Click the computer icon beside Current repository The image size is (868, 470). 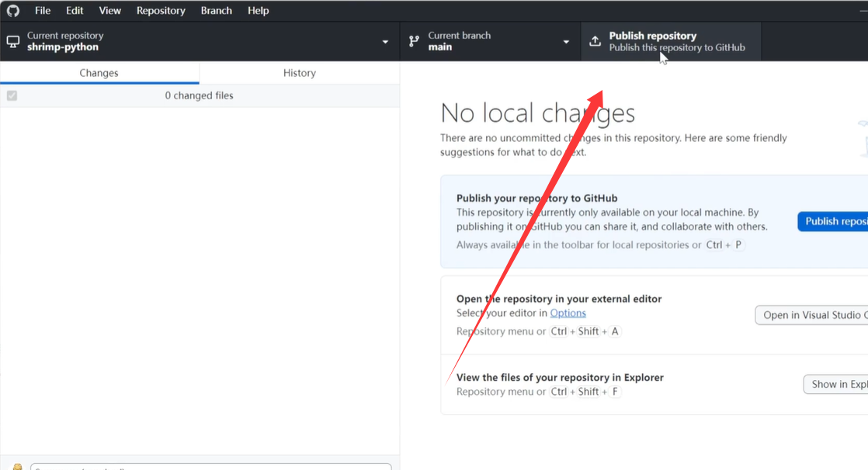pos(13,41)
